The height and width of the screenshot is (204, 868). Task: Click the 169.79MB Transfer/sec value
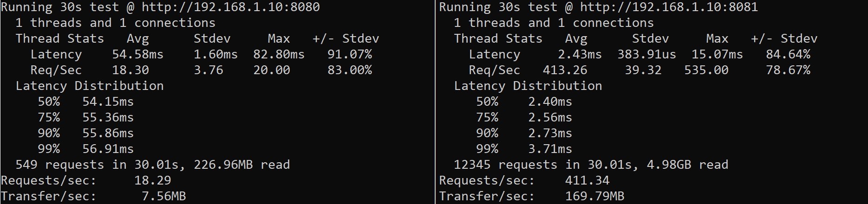point(594,197)
